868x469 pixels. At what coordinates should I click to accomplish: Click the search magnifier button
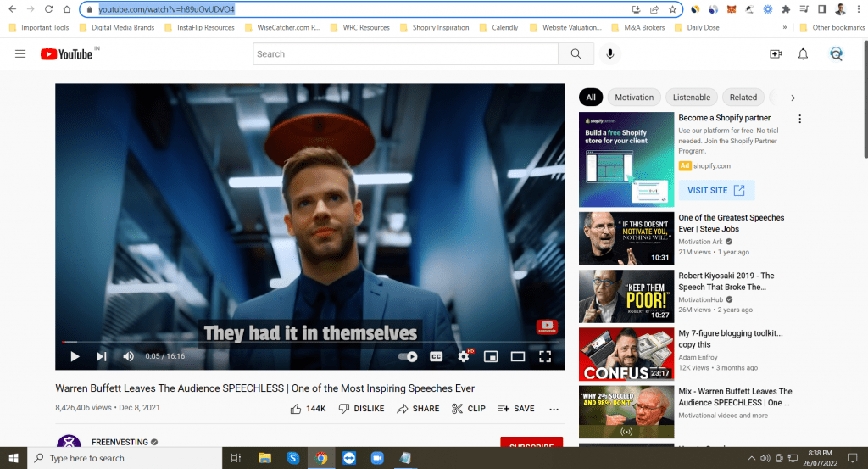coord(576,53)
